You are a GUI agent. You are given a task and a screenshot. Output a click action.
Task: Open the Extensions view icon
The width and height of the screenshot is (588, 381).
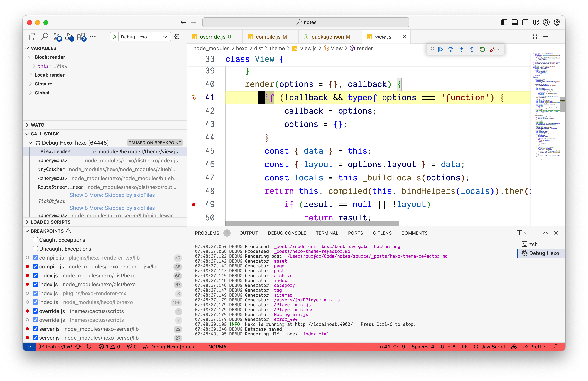tap(81, 37)
